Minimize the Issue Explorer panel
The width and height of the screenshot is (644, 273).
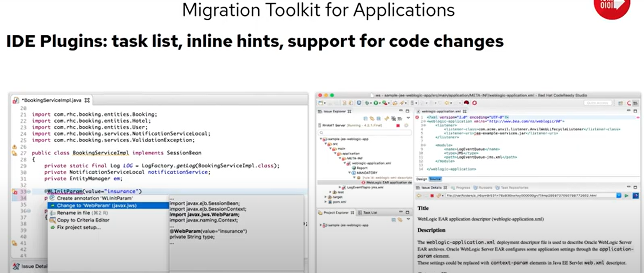401,111
